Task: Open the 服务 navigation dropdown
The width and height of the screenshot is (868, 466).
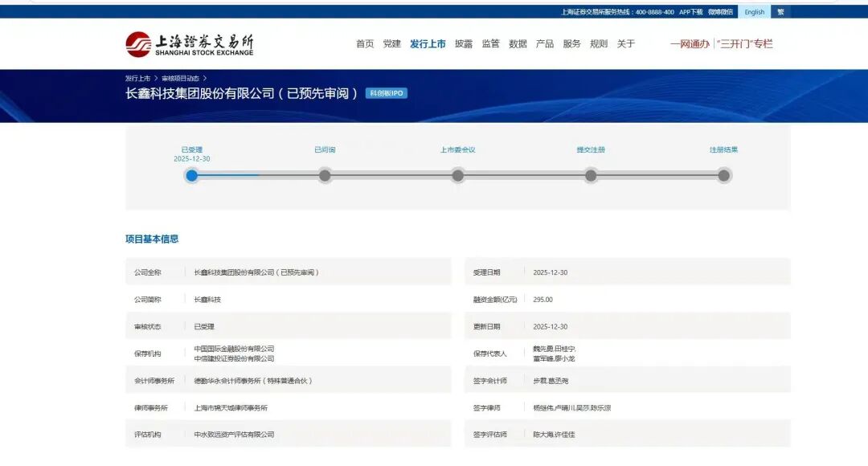Action: pos(572,44)
